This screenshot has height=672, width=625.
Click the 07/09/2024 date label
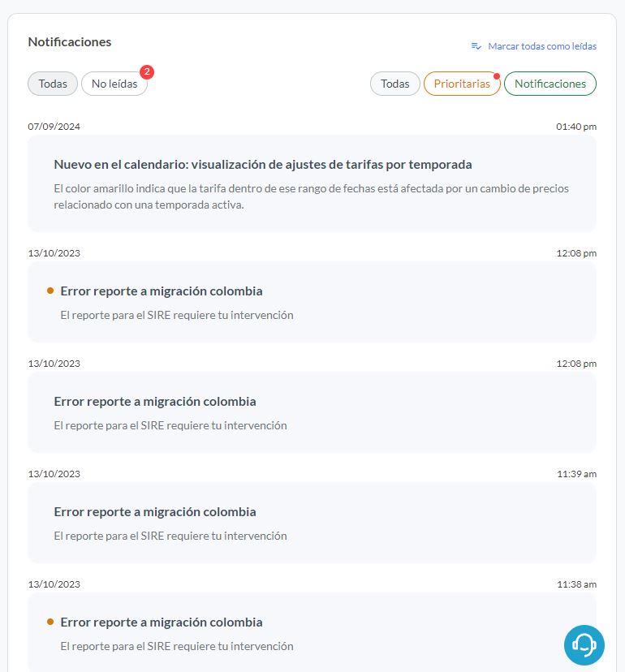(54, 127)
